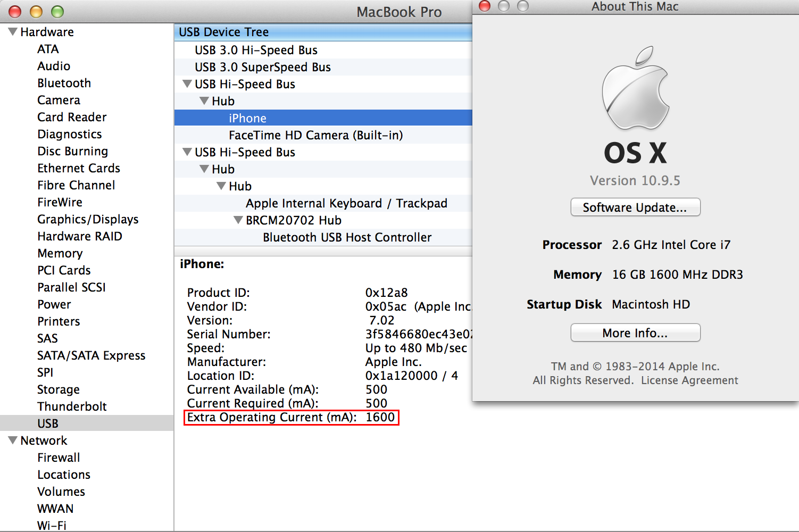The height and width of the screenshot is (532, 799).
Task: Select USB 3.0 Hi-Speed Bus row
Action: pos(323,50)
